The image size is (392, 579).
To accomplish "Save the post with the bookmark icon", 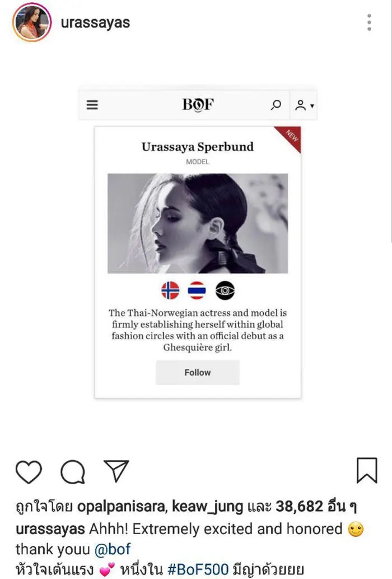I will [x=367, y=470].
